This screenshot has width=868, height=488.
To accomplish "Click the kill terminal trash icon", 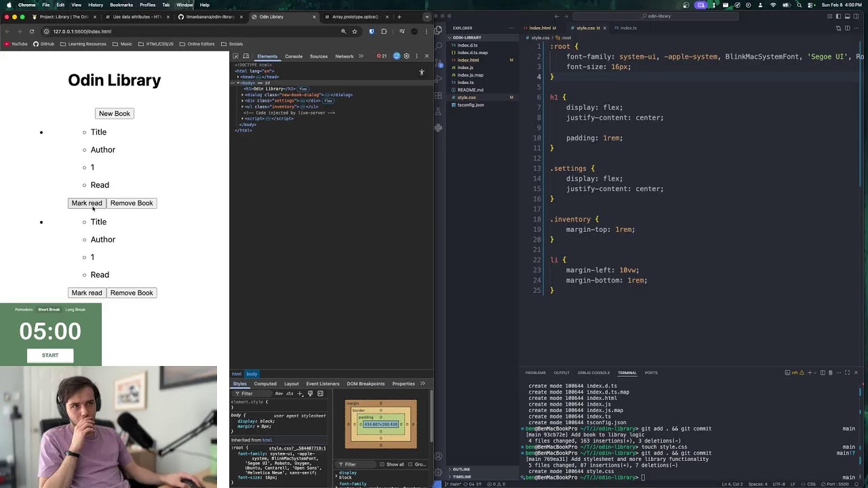I will coord(831,373).
